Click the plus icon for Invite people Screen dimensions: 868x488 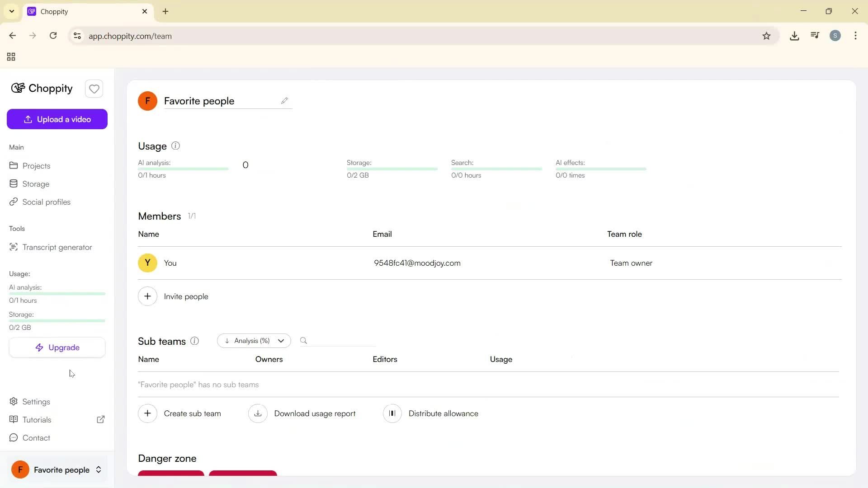[x=147, y=296]
